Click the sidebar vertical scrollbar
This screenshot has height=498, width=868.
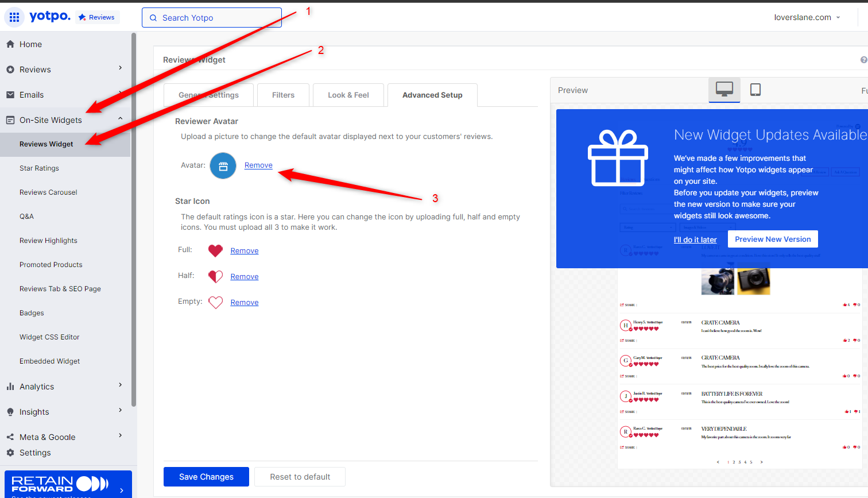tap(134, 219)
